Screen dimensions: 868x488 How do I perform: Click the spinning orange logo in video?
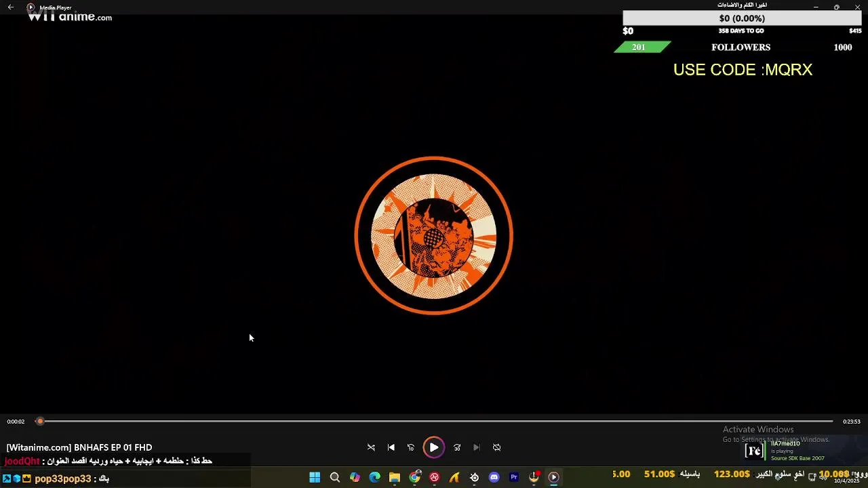(x=434, y=236)
